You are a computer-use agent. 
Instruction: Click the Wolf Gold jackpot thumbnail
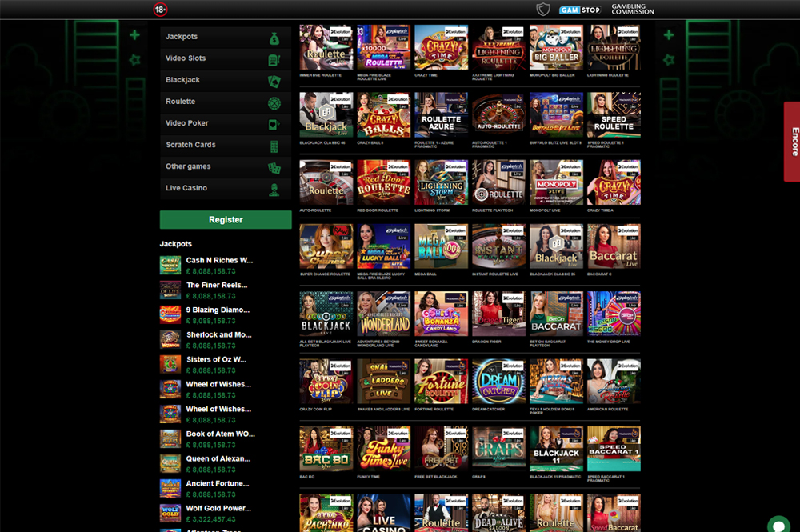point(170,513)
